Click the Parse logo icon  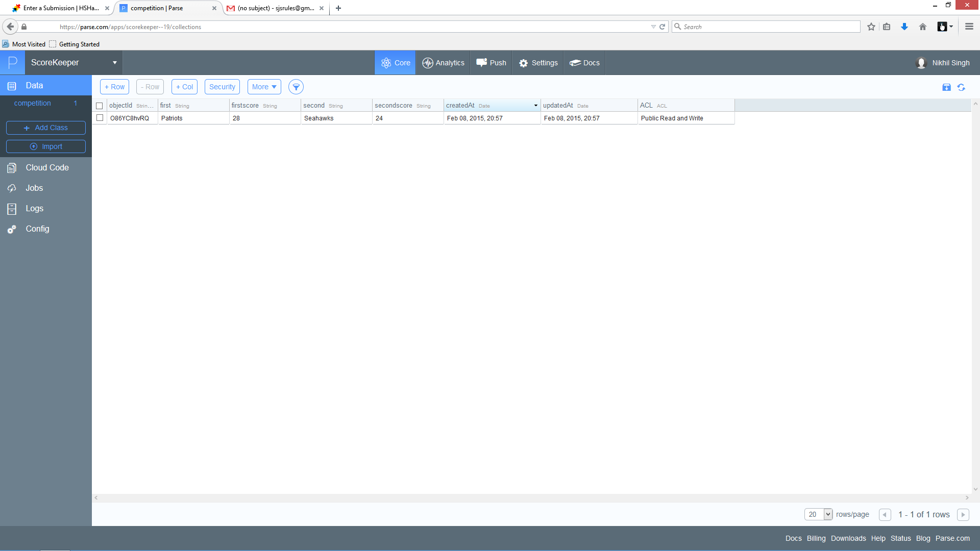[x=12, y=63]
